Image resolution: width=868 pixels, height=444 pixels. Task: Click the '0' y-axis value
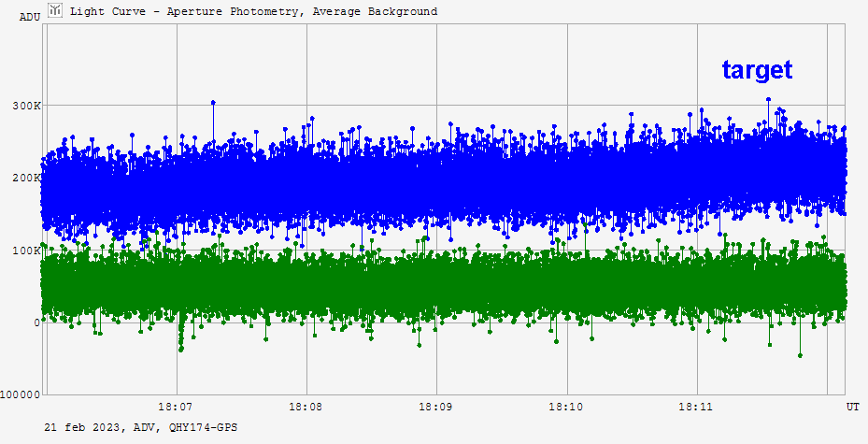click(x=37, y=322)
